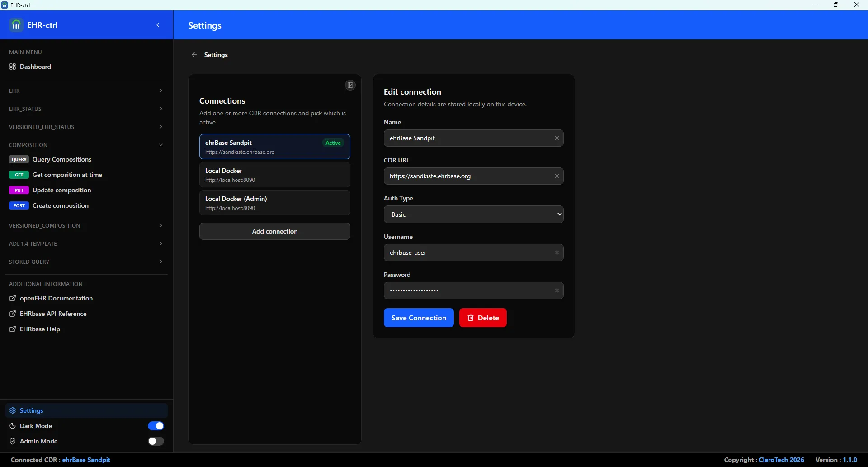Click the GET badge beside Get composition at time
This screenshot has width=868, height=467.
coord(19,175)
